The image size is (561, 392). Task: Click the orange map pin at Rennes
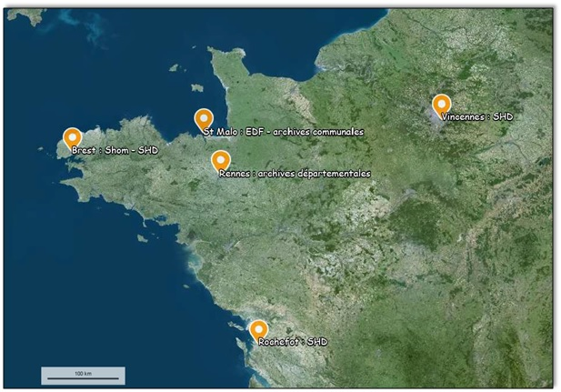[x=221, y=162]
